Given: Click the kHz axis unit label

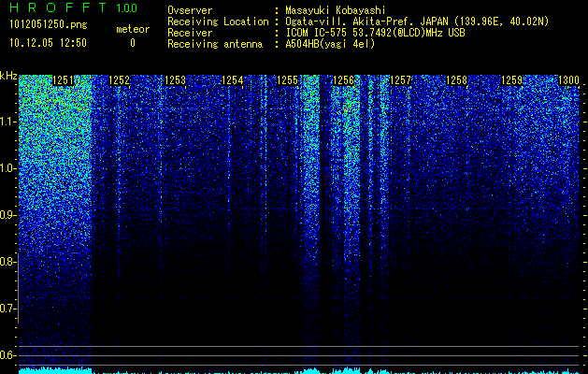Looking at the screenshot, I should (x=8, y=76).
